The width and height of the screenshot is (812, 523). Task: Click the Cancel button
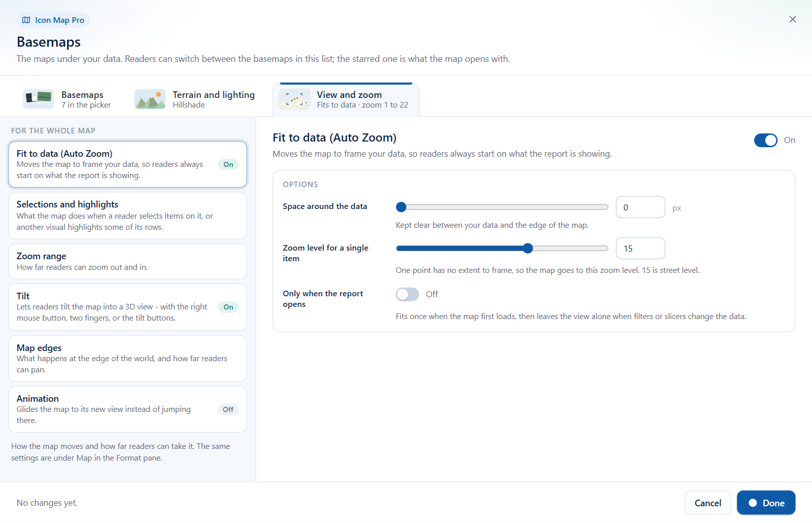click(x=708, y=503)
